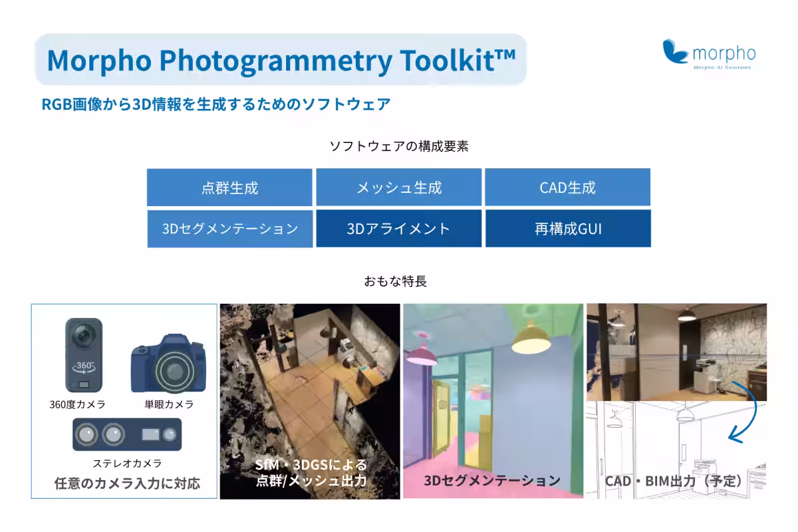Click the 360度カメラ label
Screen dimensions: 798x532
(x=77, y=404)
